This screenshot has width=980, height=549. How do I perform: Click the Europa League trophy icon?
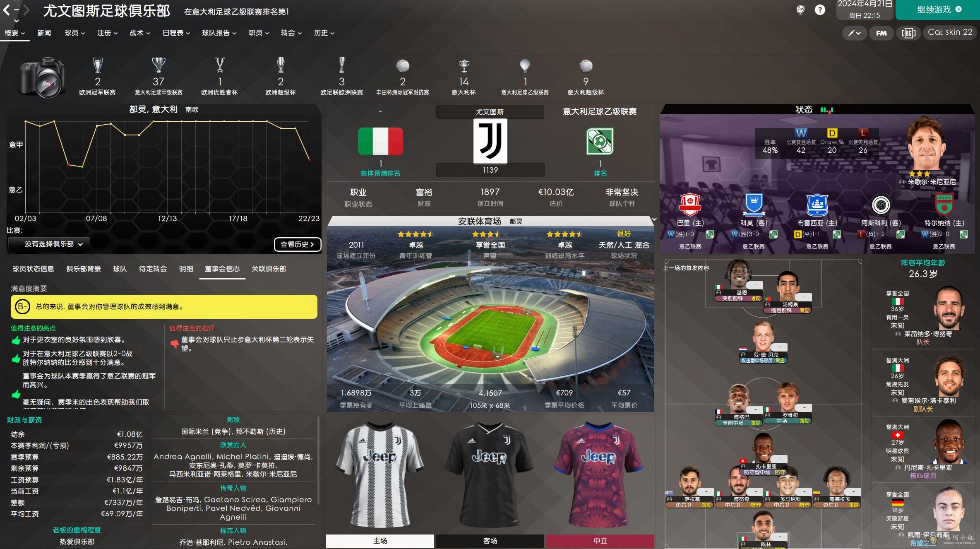pyautogui.click(x=342, y=65)
